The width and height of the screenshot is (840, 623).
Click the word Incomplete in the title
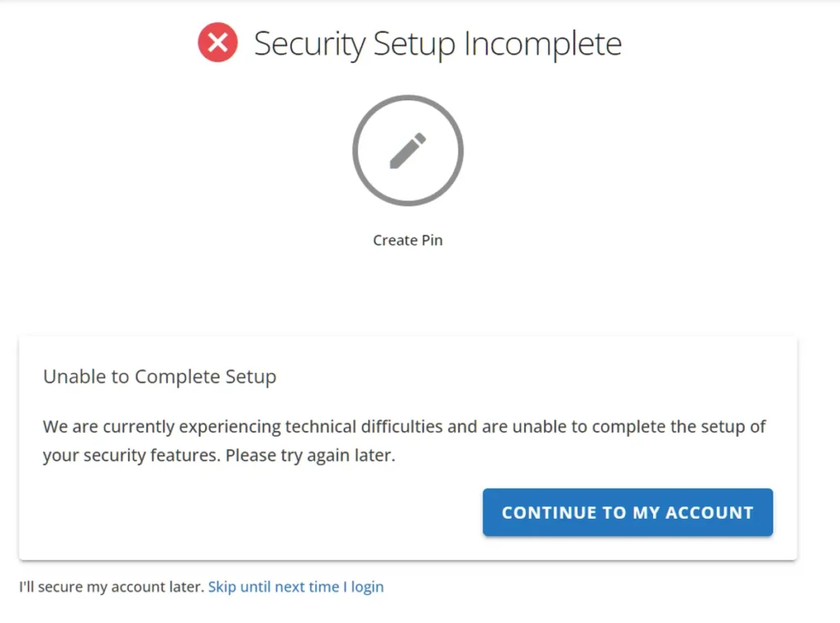(x=543, y=44)
